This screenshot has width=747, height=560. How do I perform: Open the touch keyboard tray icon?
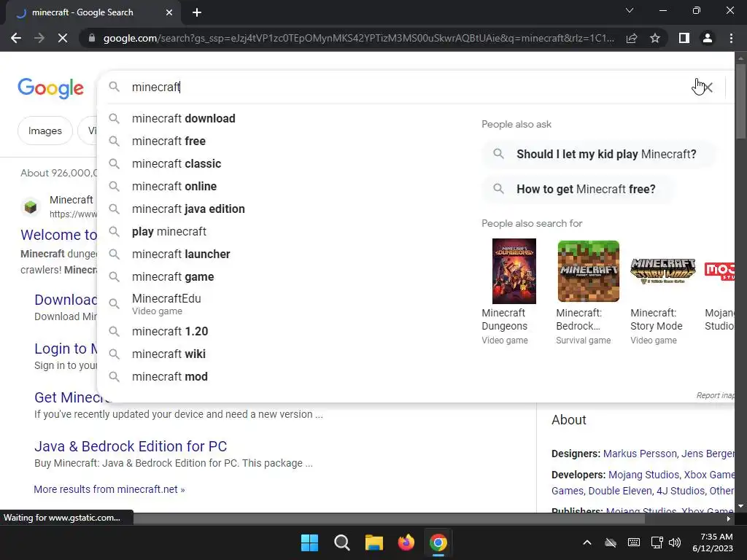[634, 542]
